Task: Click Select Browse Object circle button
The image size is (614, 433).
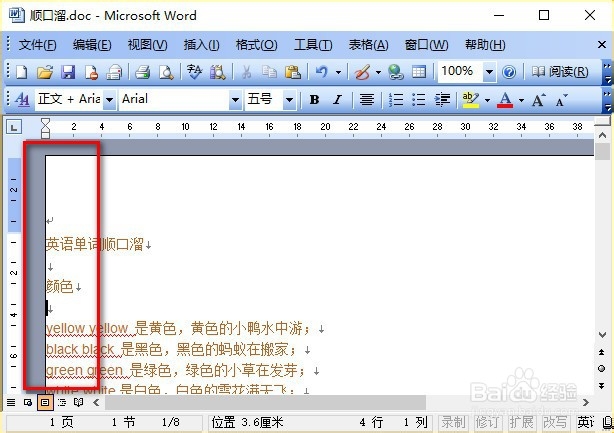Action: click(x=601, y=368)
